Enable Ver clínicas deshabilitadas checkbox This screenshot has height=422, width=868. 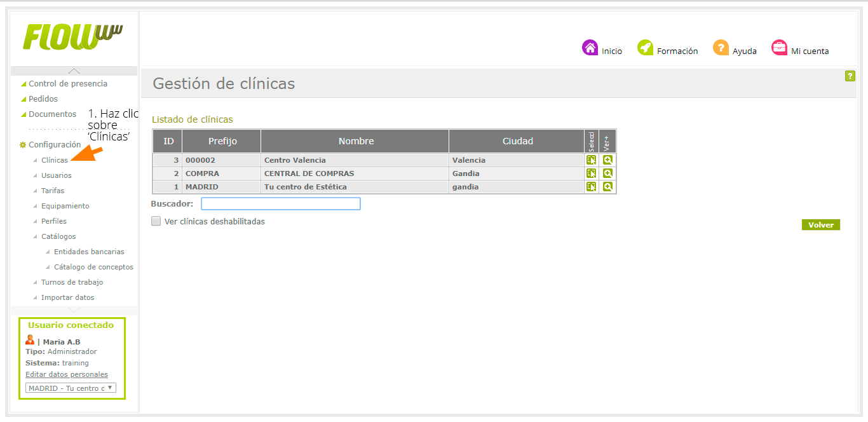pos(156,221)
